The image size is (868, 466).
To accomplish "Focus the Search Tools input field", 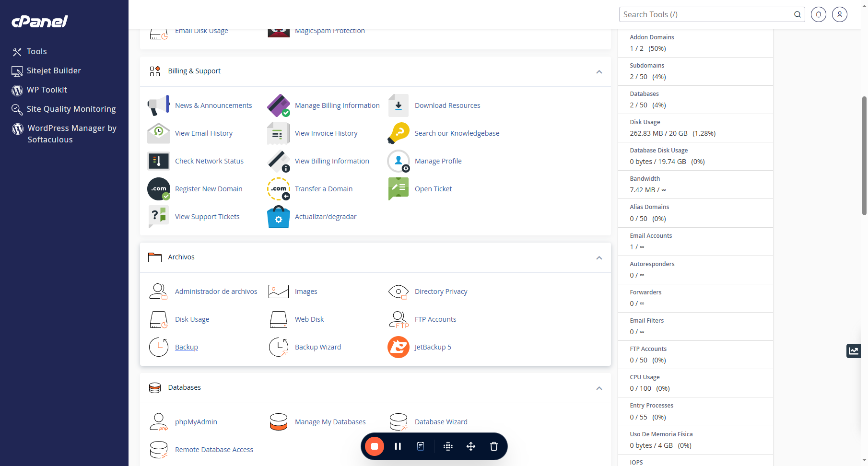I will (x=705, y=14).
